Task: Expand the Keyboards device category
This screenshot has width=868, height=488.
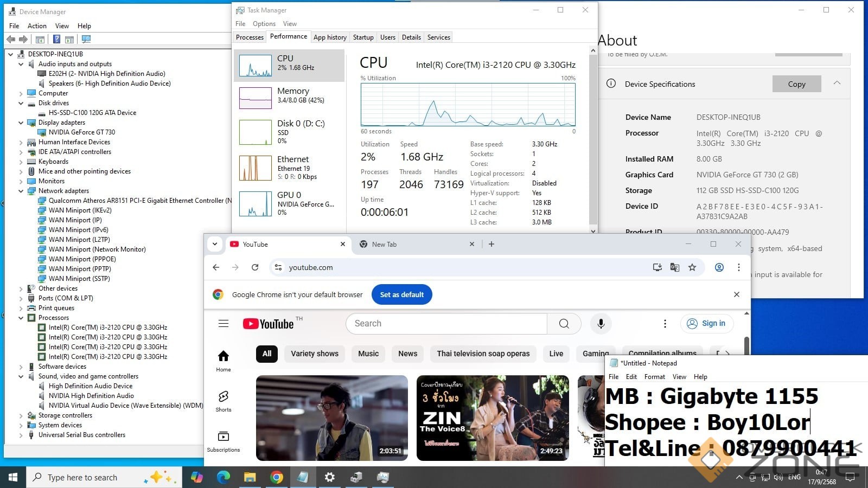Action: pyautogui.click(x=21, y=162)
